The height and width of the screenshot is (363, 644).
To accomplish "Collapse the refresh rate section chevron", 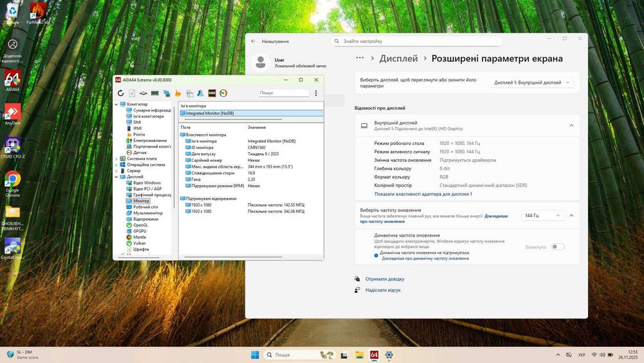I will click(x=571, y=215).
